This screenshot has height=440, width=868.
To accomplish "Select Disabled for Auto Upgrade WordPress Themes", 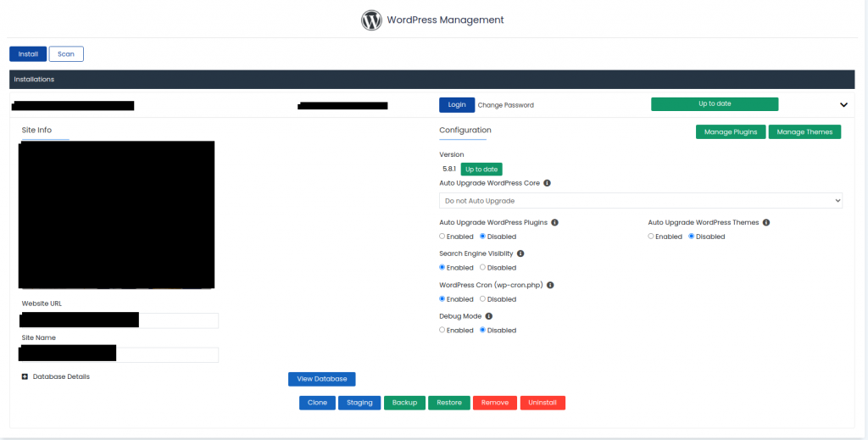I will tap(692, 237).
